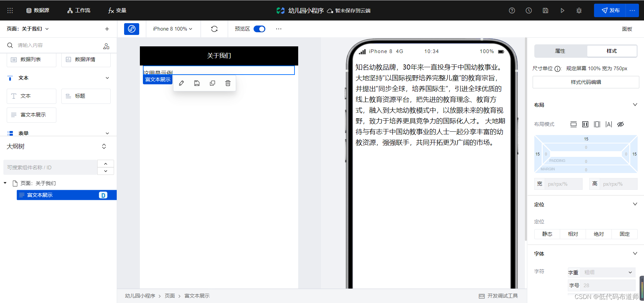Click the 尺寸单位 info icon
This screenshot has height=303, width=644.
pos(557,69)
